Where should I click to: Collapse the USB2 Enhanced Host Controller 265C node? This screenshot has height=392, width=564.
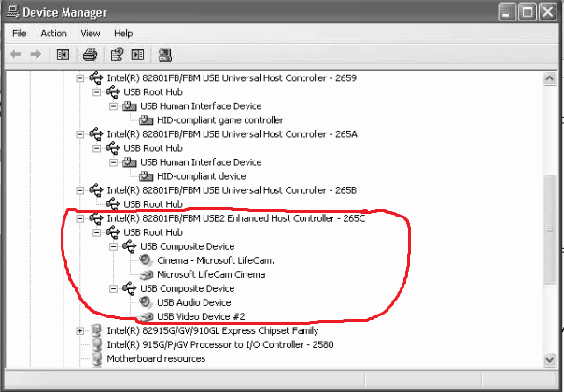pos(80,218)
